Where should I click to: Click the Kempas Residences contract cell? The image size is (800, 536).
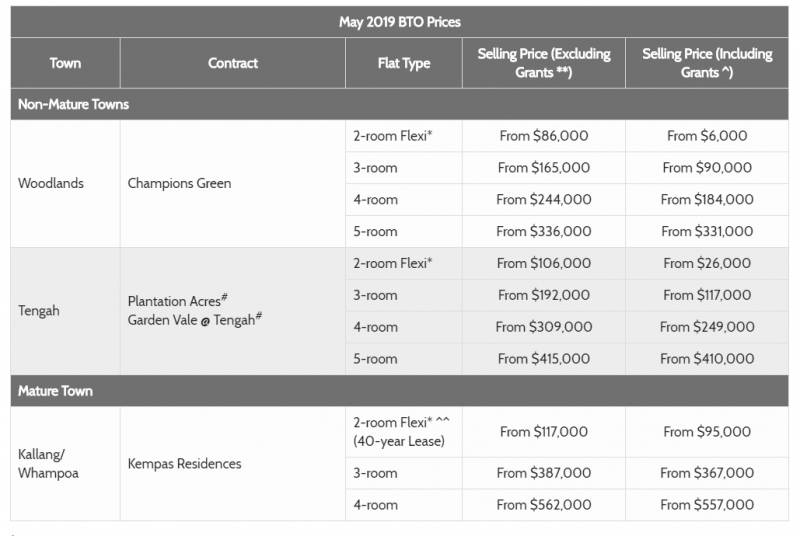point(184,463)
